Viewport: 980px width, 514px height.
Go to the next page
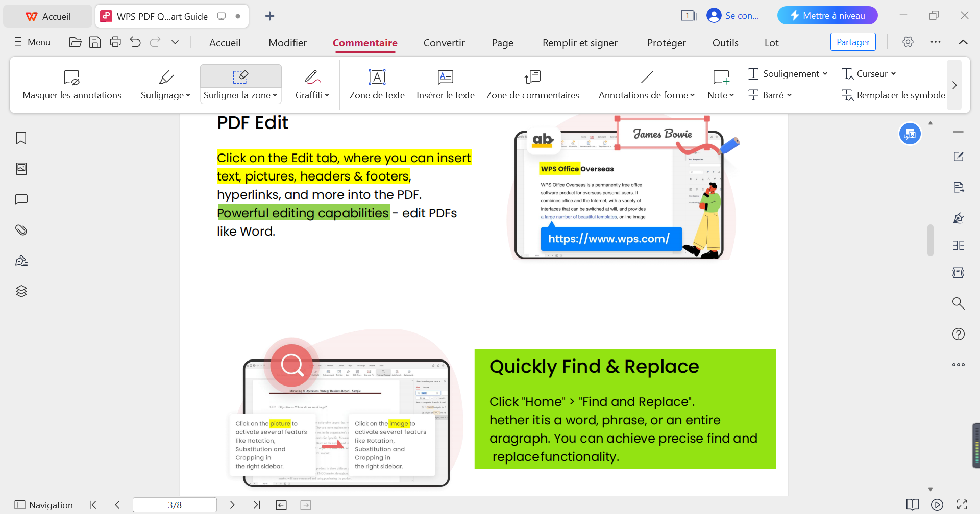point(232,505)
